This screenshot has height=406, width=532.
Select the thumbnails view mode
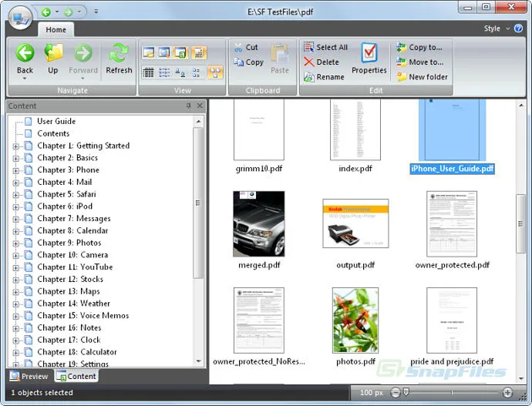point(215,72)
